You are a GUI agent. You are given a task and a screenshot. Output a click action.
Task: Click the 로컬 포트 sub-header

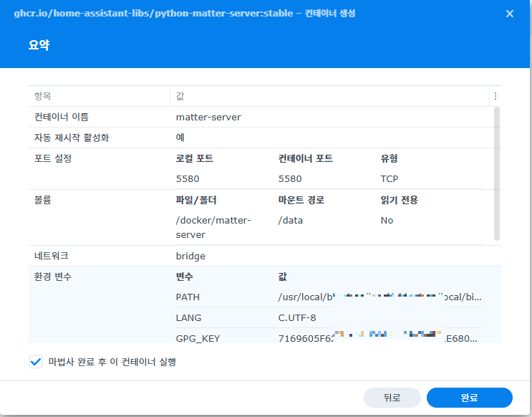[x=195, y=158]
